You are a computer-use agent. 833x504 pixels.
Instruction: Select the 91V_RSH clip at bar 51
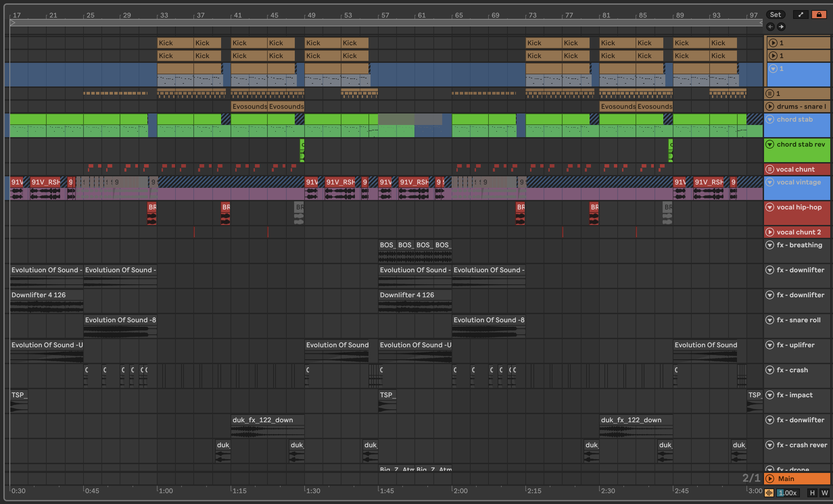tap(340, 188)
